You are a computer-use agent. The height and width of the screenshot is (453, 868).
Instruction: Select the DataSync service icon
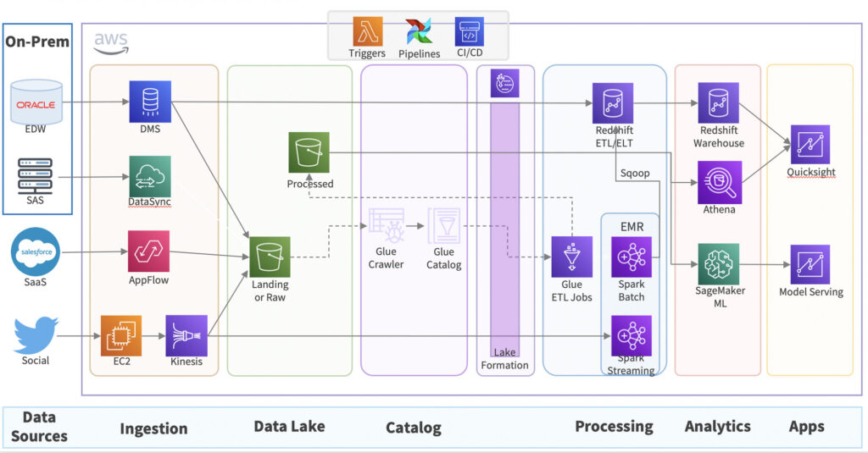150,176
